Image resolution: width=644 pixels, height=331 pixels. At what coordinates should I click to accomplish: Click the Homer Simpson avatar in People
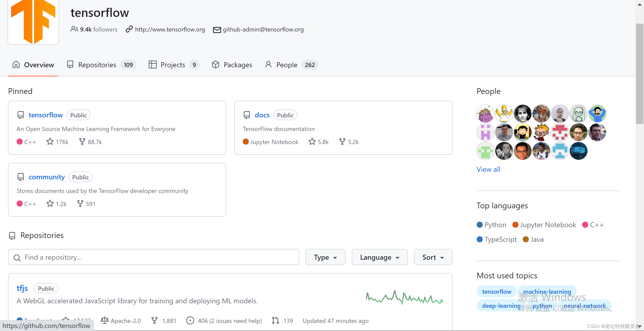pos(504,113)
